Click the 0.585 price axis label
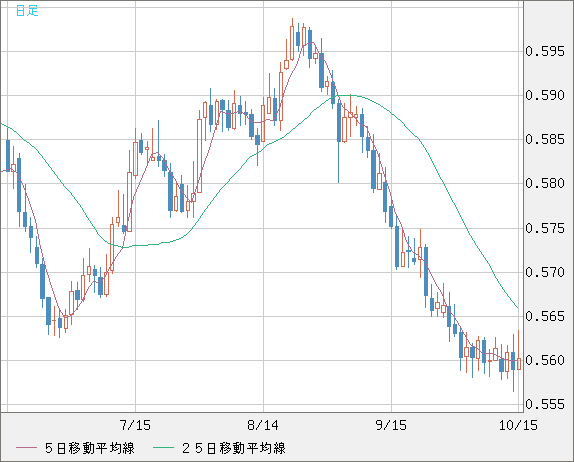The height and width of the screenshot is (462, 574). [545, 139]
